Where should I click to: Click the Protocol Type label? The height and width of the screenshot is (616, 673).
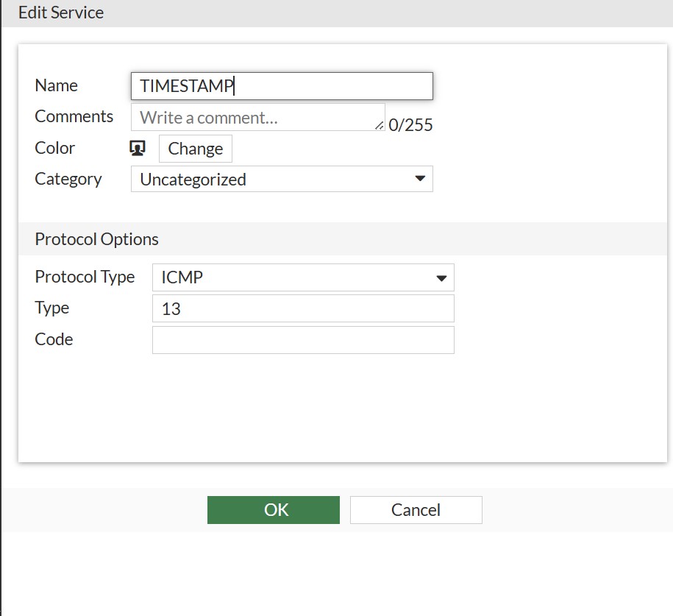click(x=85, y=277)
